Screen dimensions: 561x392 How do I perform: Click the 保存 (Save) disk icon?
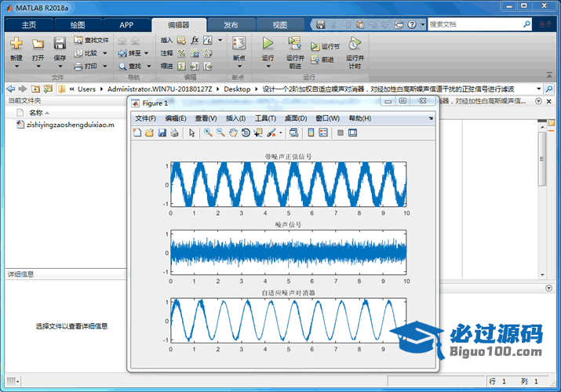click(x=60, y=43)
